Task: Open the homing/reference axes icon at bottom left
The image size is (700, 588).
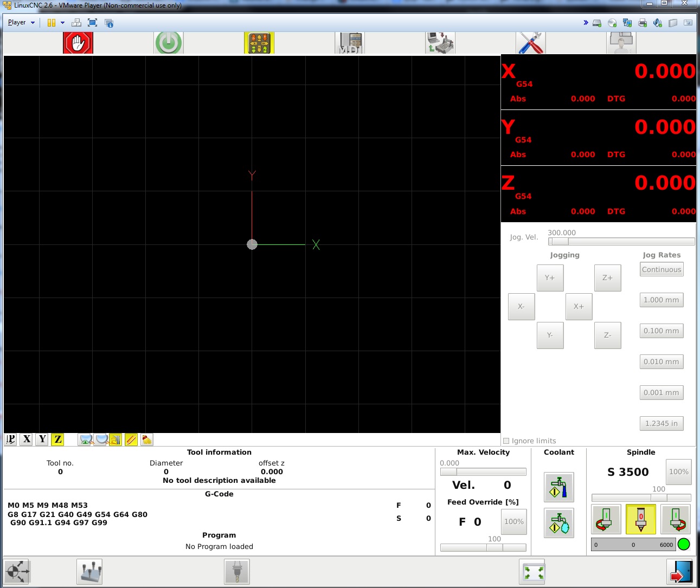Action: click(17, 572)
